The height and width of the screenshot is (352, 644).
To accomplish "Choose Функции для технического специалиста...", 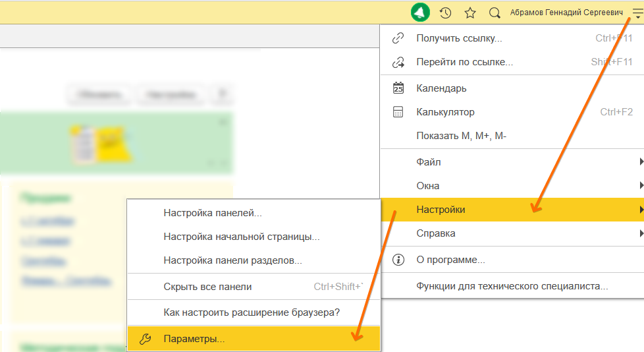I will pos(512,286).
